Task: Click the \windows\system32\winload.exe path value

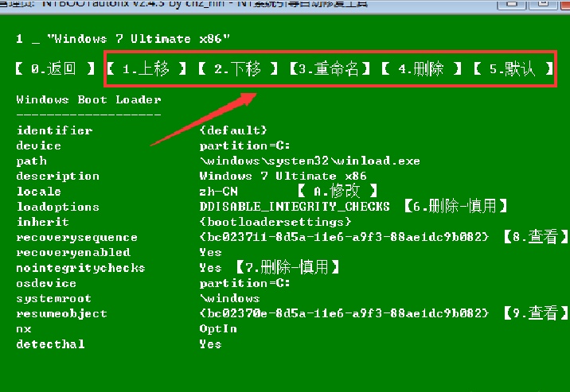Action: point(310,161)
